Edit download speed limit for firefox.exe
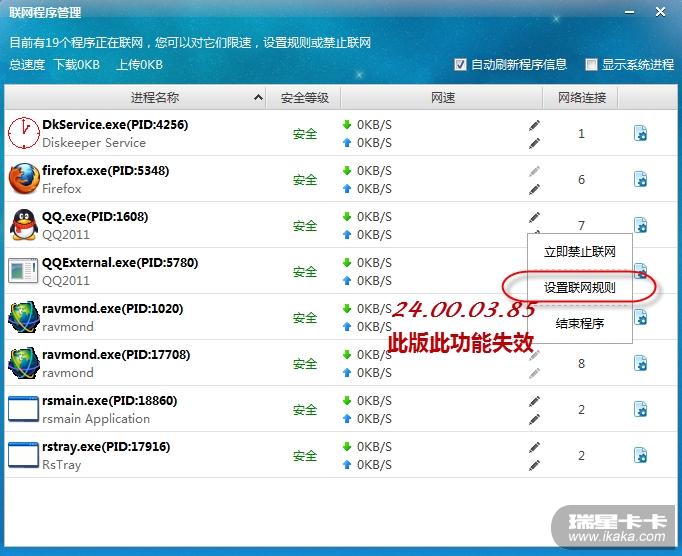 [535, 171]
